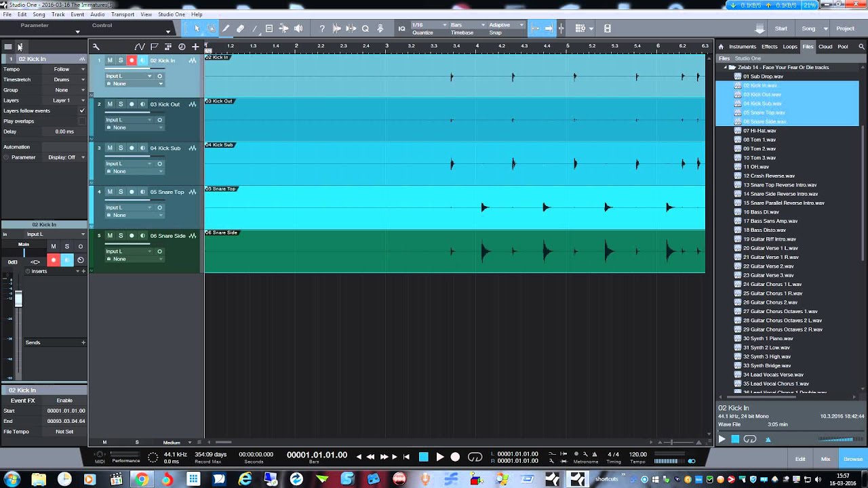Click the add tracks plus icon
Screen dimensions: 868x488
(195, 47)
